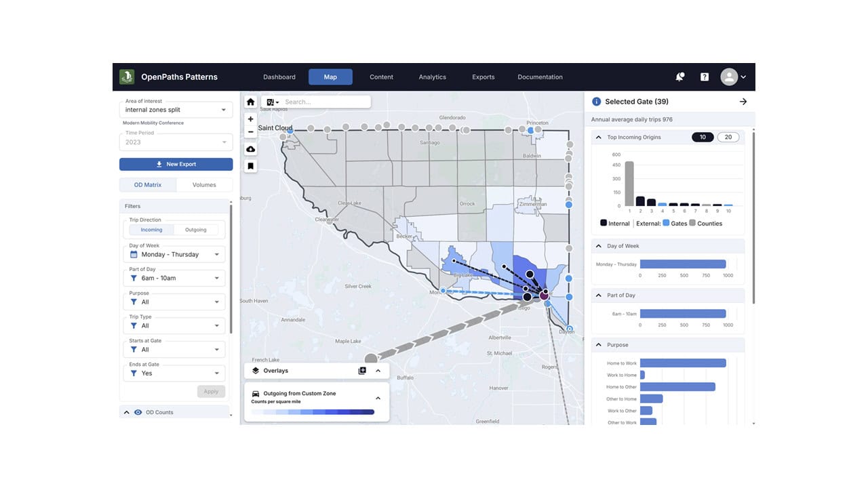Click the search type selector icon
Screen dimensions: 868x488
273,102
